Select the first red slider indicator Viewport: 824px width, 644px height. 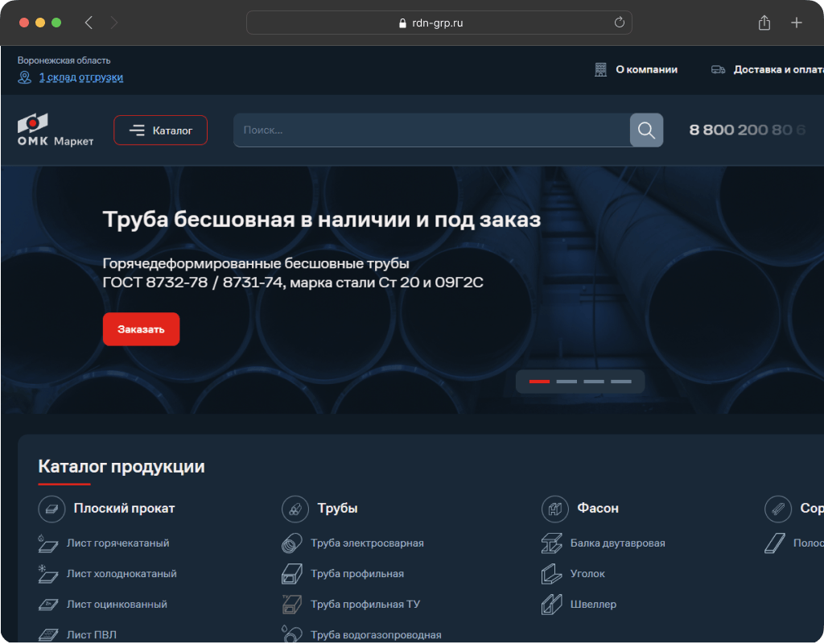(x=539, y=382)
